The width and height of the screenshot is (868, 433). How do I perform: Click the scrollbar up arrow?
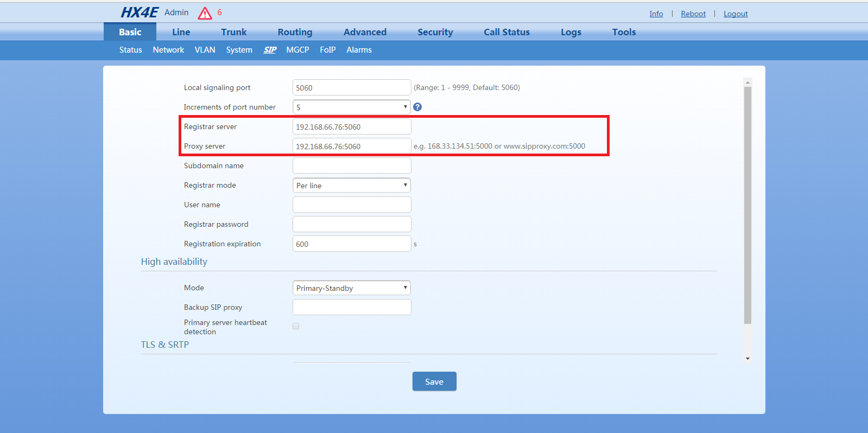(x=747, y=82)
